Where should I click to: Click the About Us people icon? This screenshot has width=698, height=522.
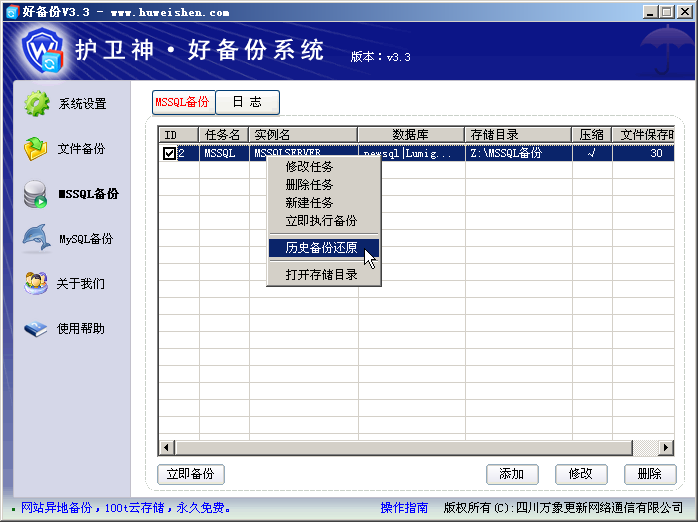(36, 283)
